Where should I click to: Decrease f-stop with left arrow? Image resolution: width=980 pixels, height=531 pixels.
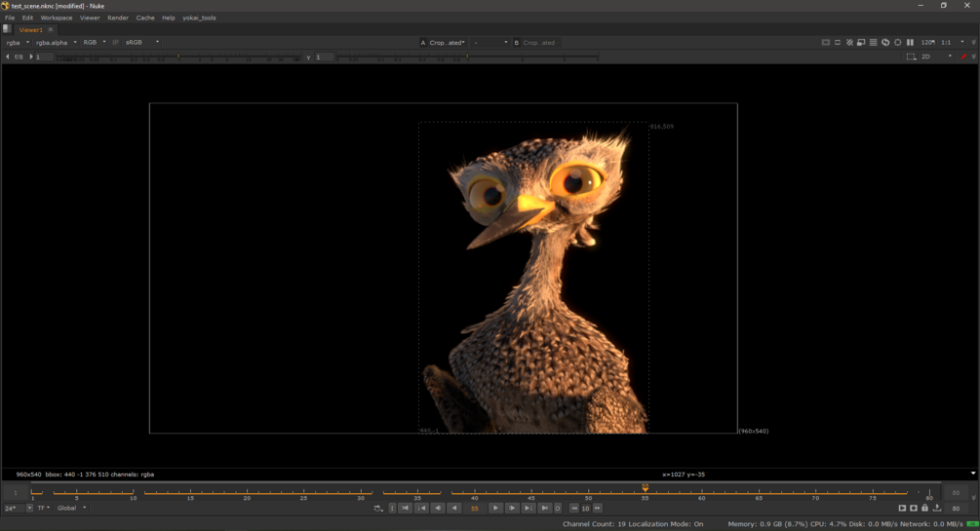(8, 57)
